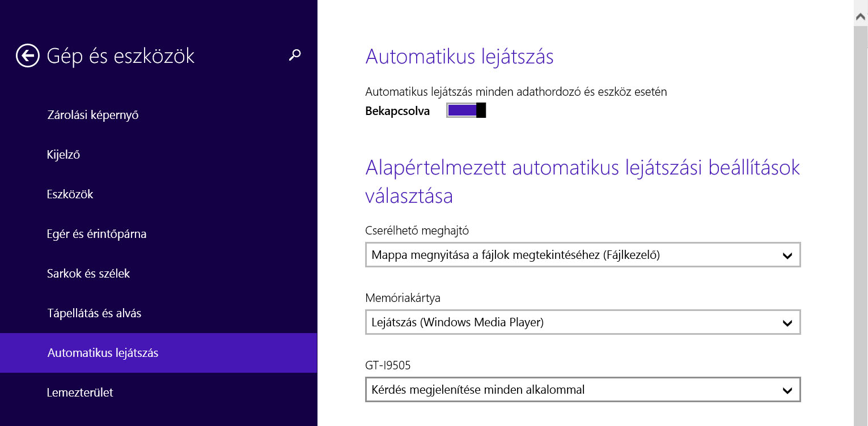The height and width of the screenshot is (426, 868).
Task: Click the back arrow icon
Action: 28,56
